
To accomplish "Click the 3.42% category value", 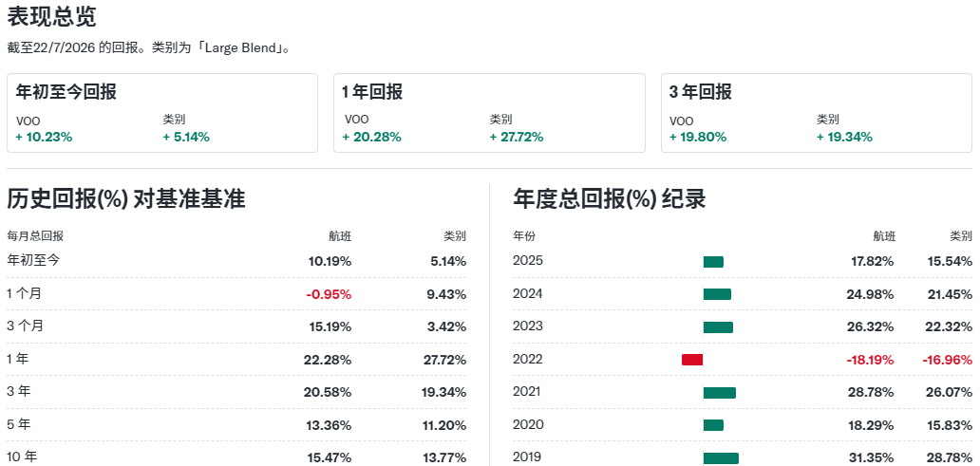I will [448, 326].
